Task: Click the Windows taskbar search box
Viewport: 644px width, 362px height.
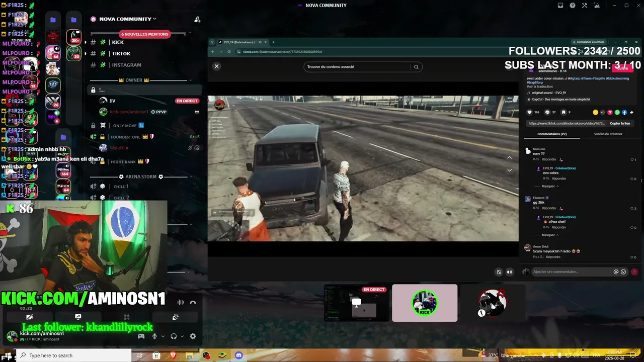Action: coord(74,355)
